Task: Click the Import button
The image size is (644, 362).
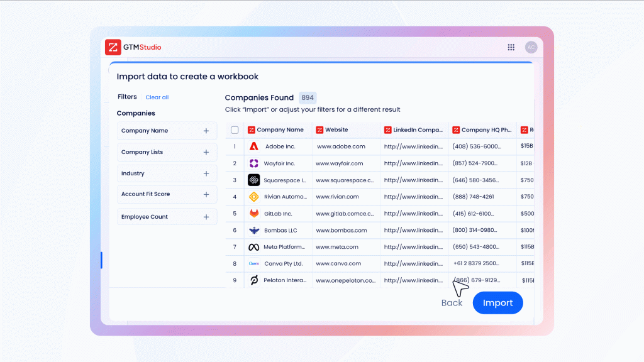Action: (497, 303)
